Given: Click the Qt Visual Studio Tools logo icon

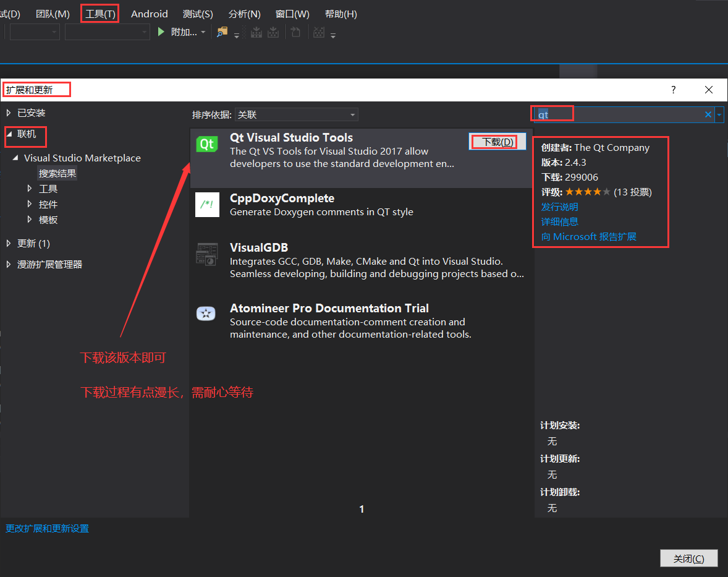Looking at the screenshot, I should (x=207, y=144).
